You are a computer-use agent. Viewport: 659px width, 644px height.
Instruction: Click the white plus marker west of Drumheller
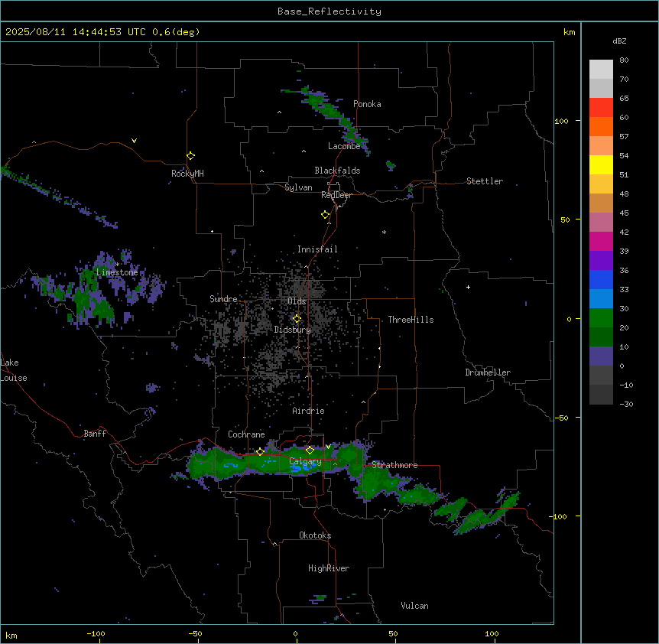[468, 287]
